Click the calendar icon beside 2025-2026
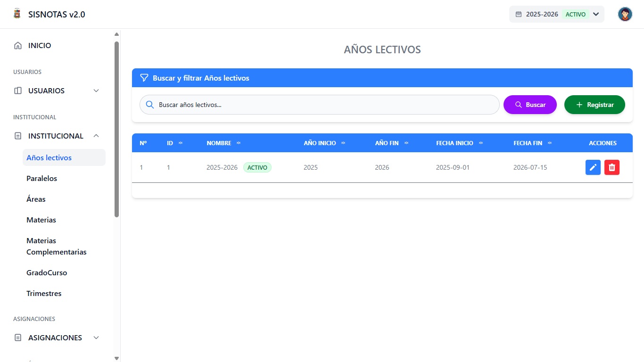 point(519,14)
